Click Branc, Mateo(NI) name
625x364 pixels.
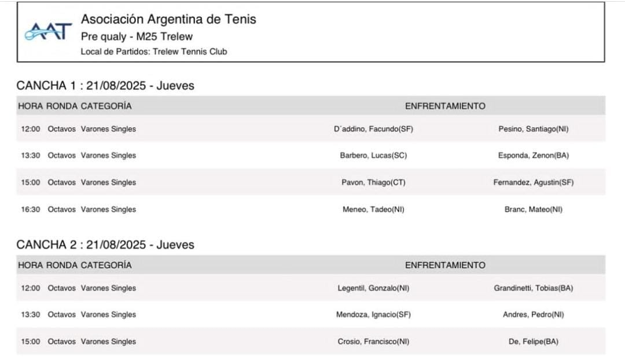click(x=534, y=209)
